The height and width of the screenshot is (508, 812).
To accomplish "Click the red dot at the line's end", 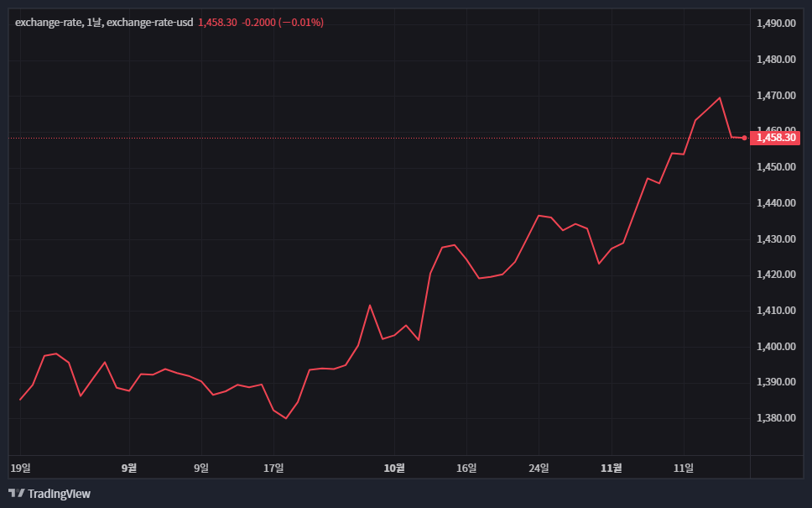I will coord(744,138).
